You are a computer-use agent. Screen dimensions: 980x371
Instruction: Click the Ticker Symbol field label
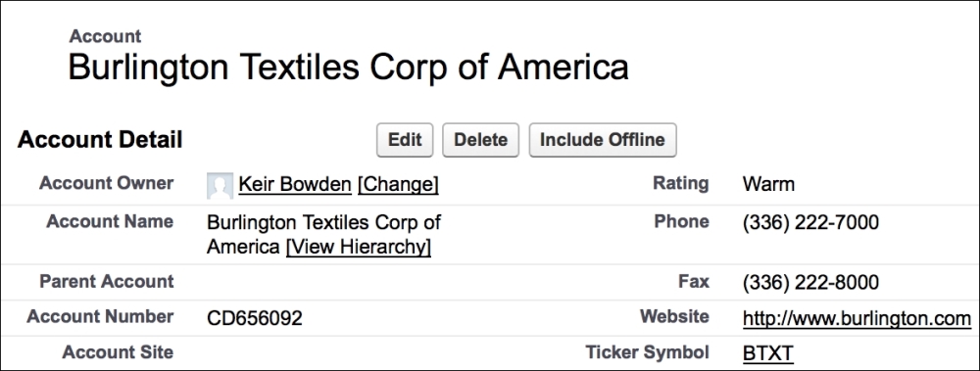[x=647, y=352]
